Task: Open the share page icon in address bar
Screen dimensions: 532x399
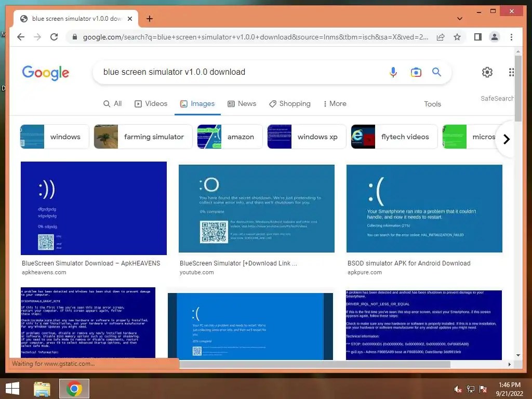Action: pyautogui.click(x=441, y=37)
